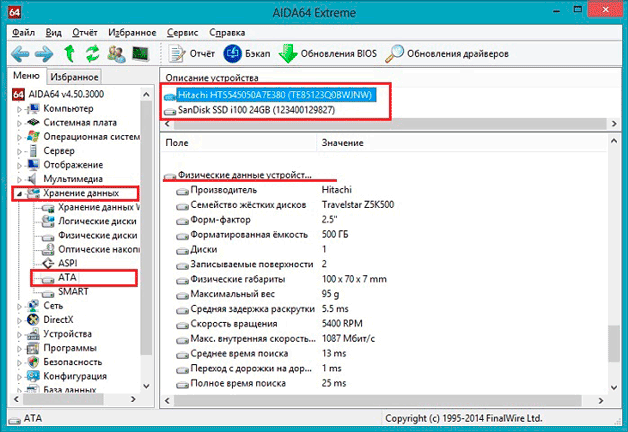Click Обновления драйверов toolbar button
Screen dimensions: 628x432
(447, 54)
